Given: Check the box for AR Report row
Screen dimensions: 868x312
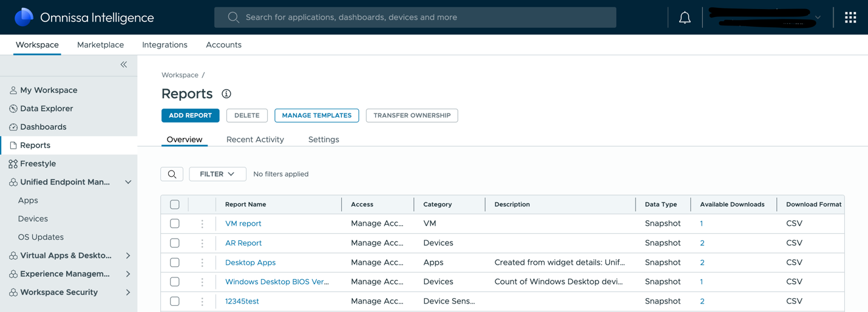Looking at the screenshot, I should point(175,243).
